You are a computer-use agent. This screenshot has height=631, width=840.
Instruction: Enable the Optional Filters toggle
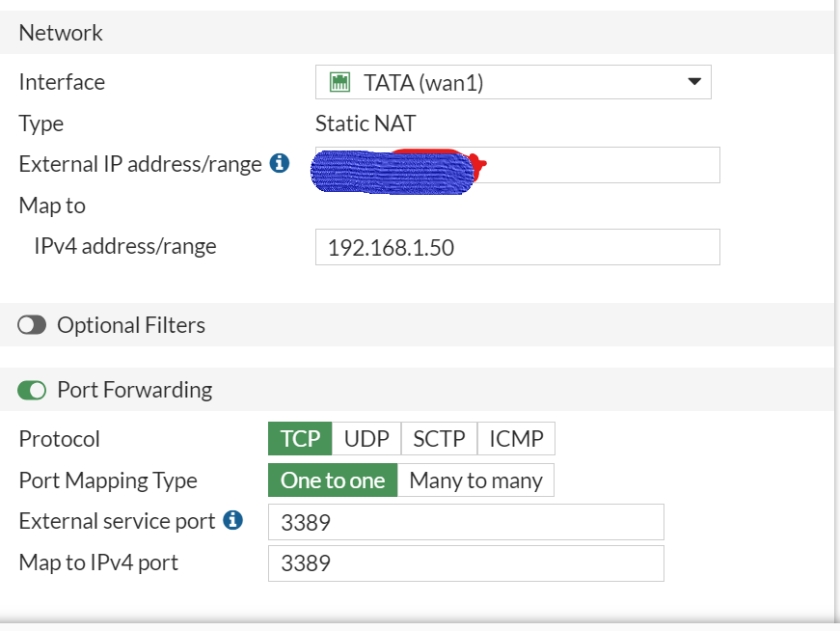point(32,325)
